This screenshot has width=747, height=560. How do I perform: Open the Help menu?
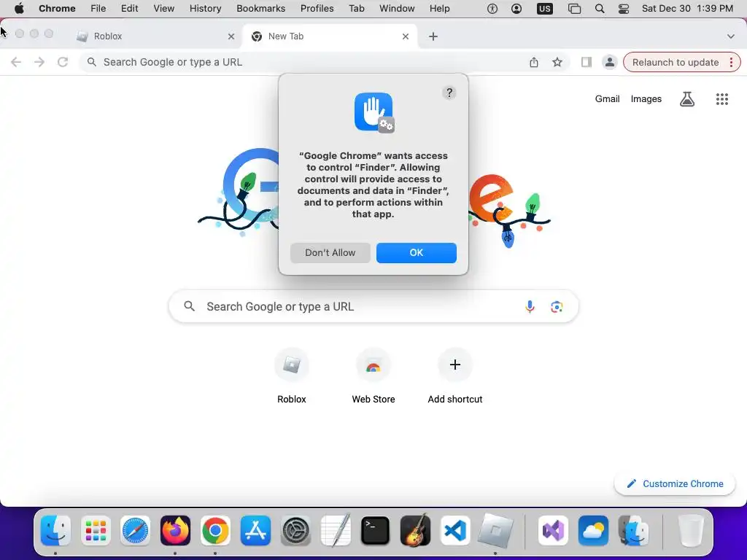tap(439, 9)
